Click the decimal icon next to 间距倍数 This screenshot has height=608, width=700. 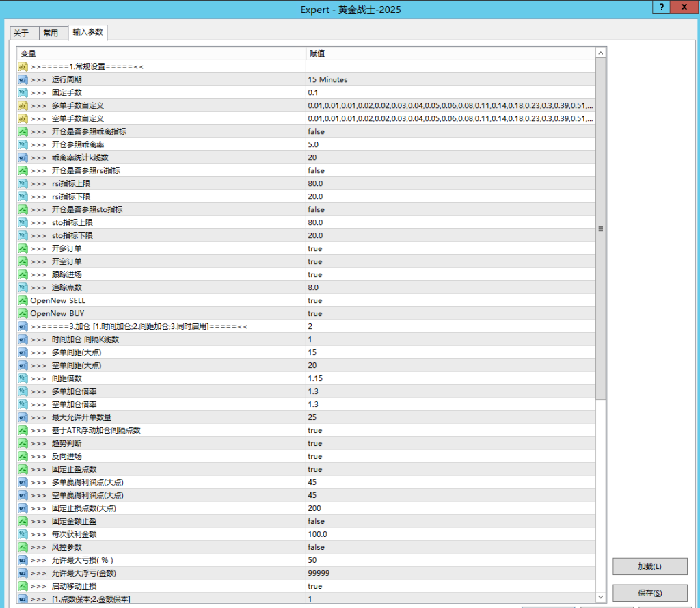point(21,378)
